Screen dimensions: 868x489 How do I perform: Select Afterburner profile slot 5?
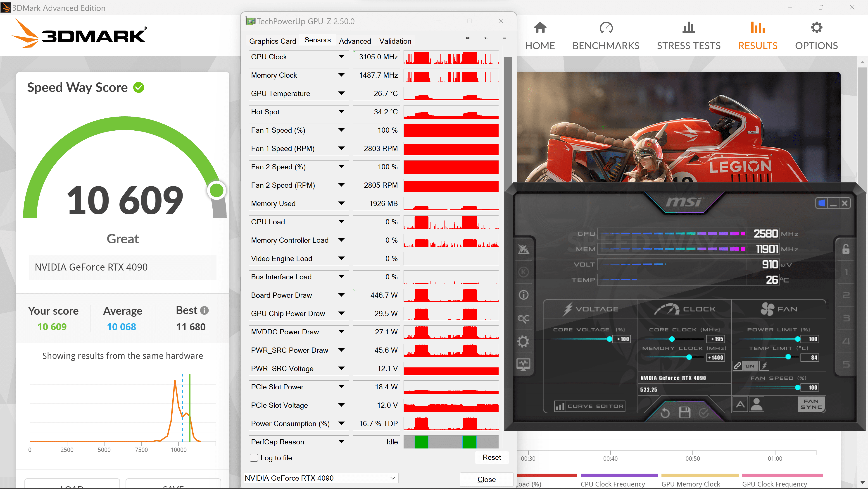click(x=846, y=364)
